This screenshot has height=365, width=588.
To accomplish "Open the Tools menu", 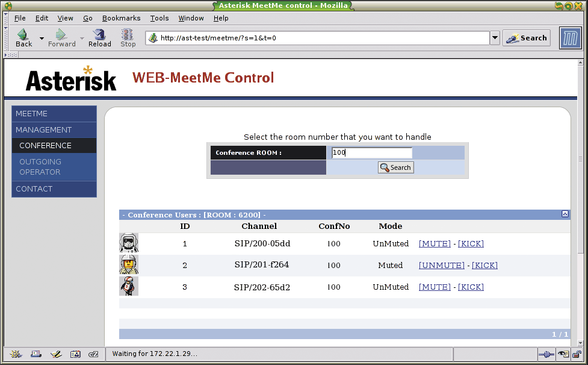I will click(x=159, y=18).
